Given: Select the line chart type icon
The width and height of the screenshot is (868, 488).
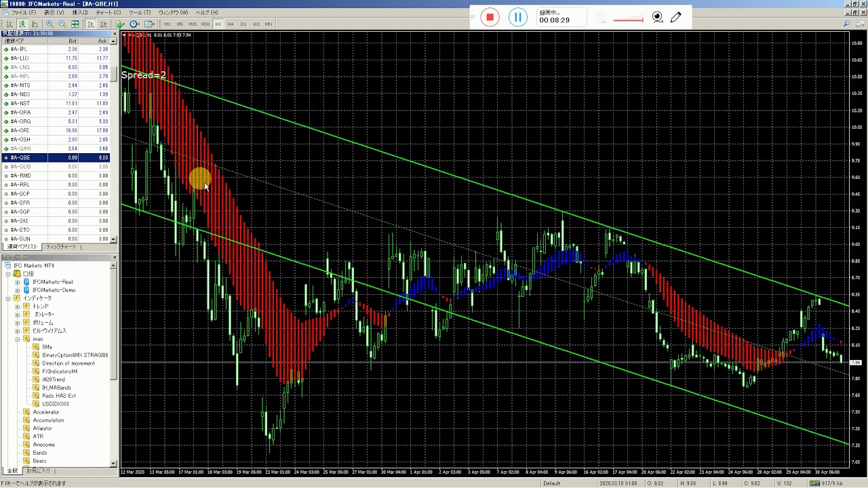Looking at the screenshot, I should [35, 24].
